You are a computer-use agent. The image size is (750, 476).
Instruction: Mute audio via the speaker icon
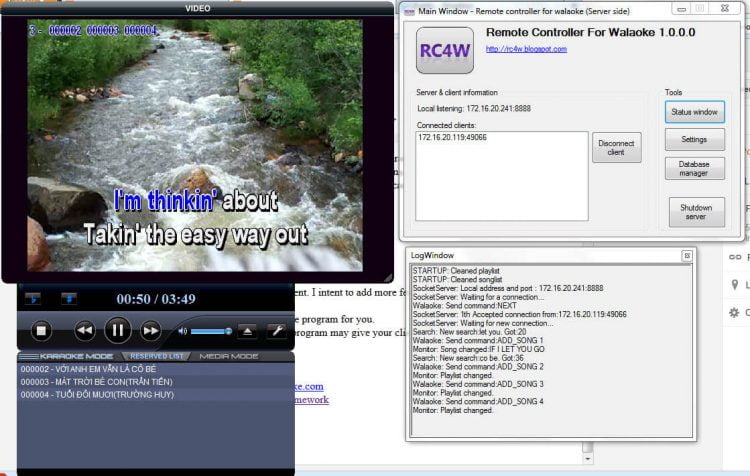[x=182, y=331]
